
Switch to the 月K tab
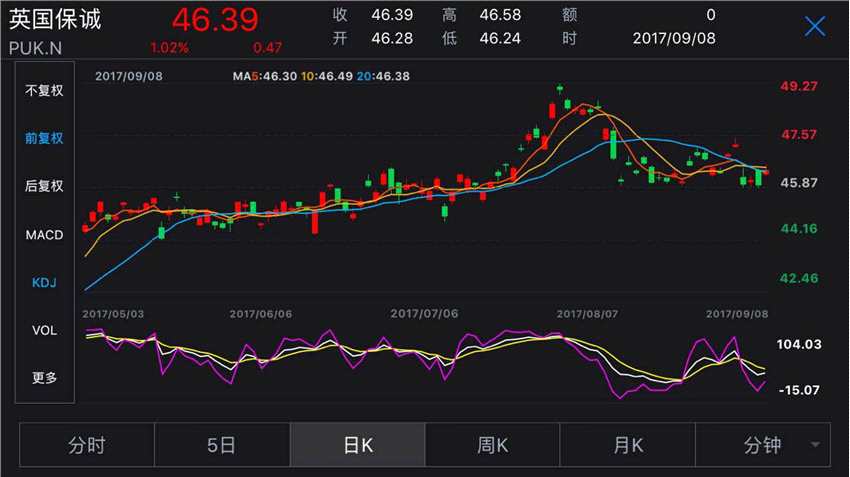[x=628, y=445]
